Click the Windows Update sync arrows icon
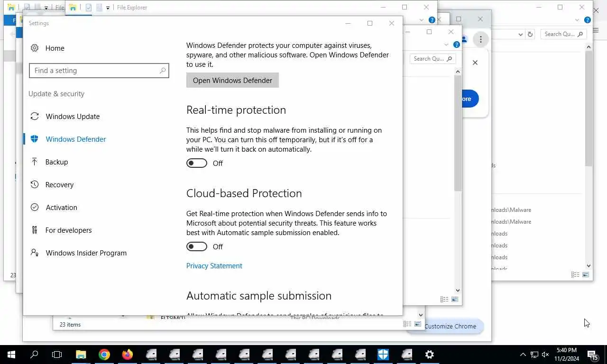The image size is (607, 364). click(35, 117)
